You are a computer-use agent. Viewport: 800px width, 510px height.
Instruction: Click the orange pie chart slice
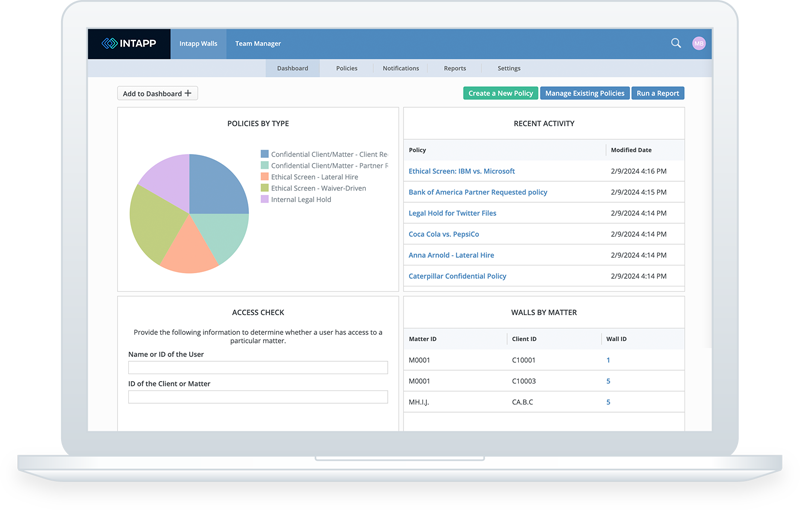[189, 250]
